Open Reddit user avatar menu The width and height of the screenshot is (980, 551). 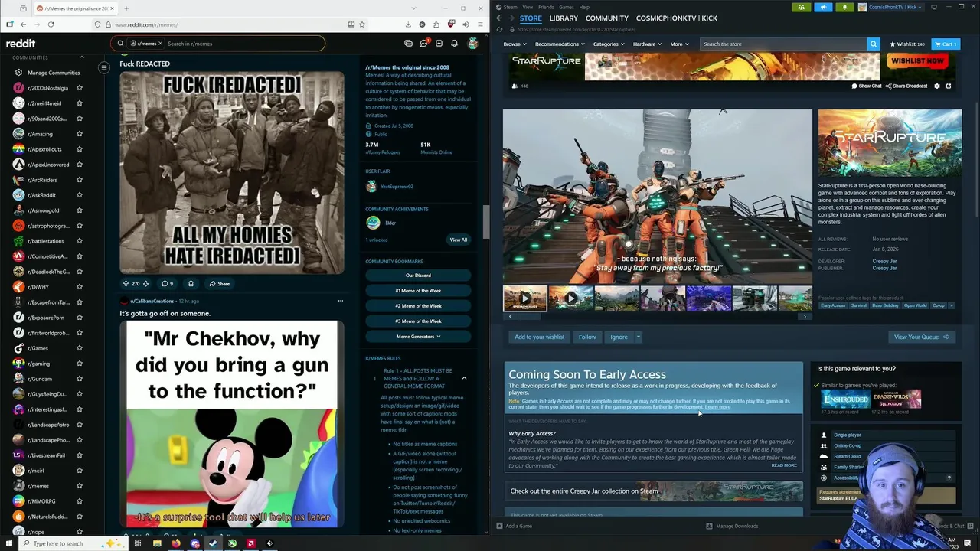[473, 44]
